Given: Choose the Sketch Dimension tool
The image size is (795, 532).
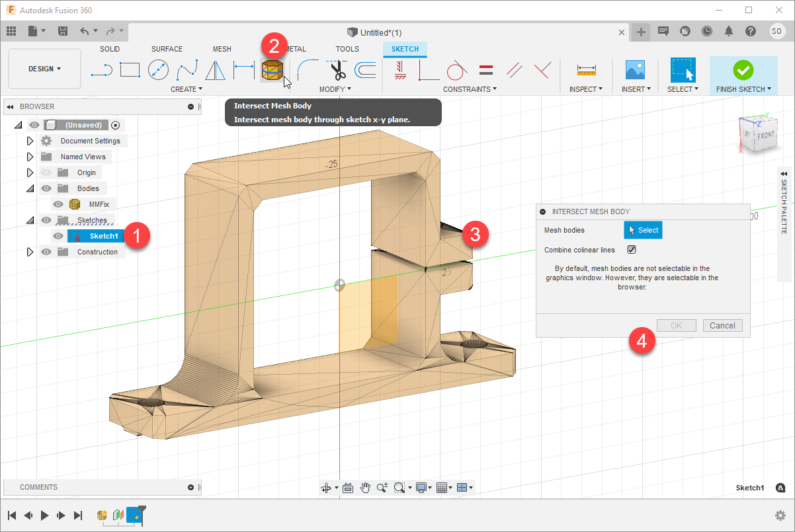Looking at the screenshot, I should click(244, 69).
